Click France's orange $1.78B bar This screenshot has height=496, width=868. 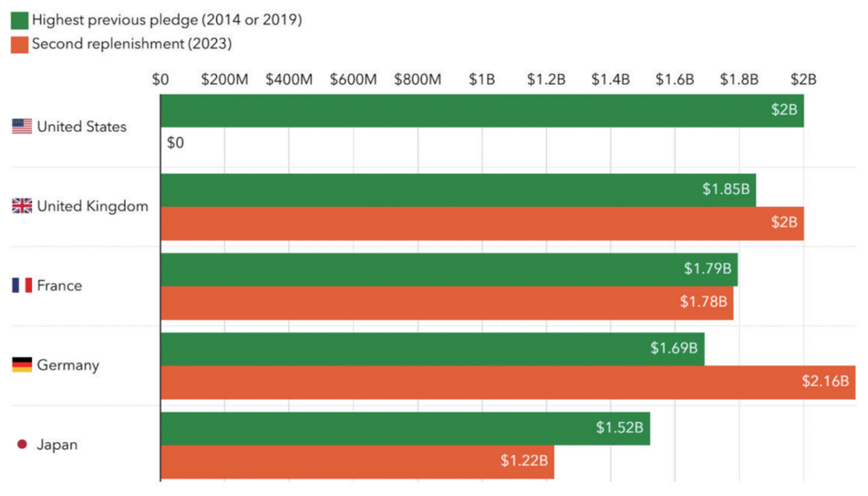[x=447, y=303]
